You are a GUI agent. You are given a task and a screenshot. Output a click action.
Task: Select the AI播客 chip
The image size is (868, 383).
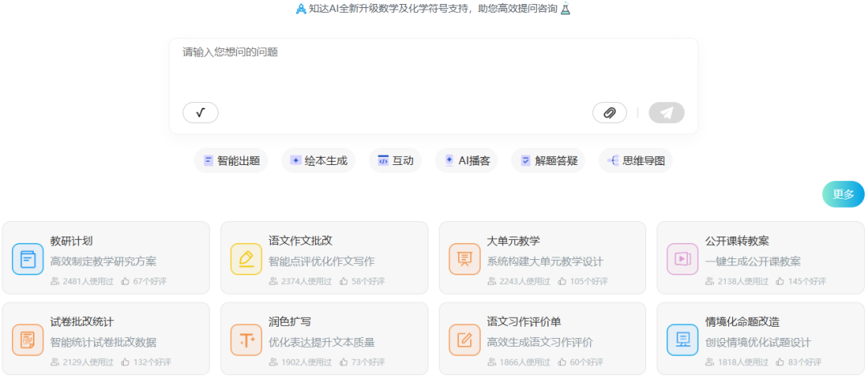[x=466, y=161]
